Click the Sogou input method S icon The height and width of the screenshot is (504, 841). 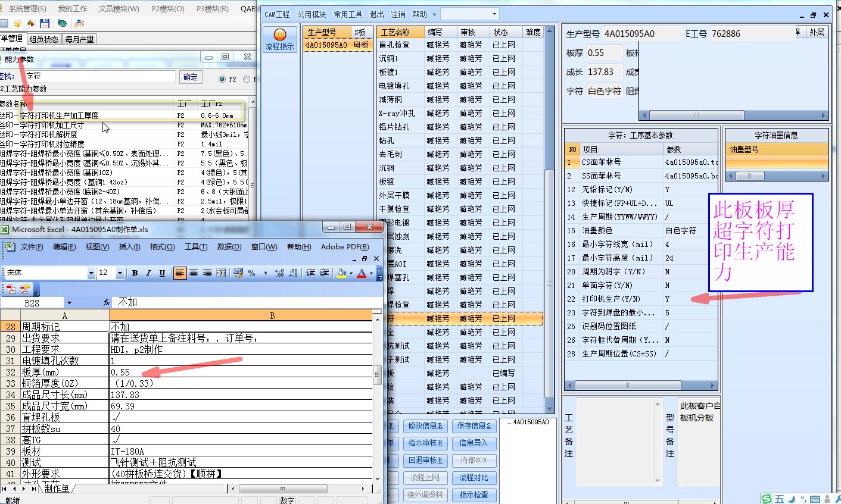[767, 499]
